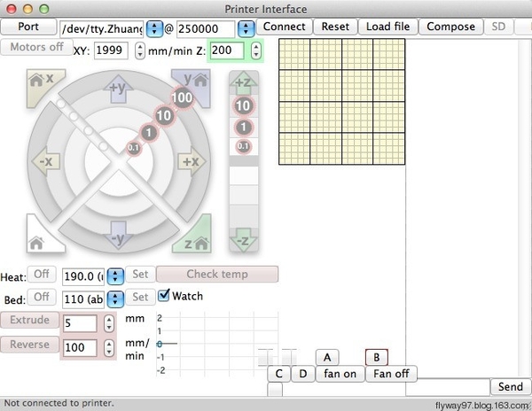Click the Load file button

(387, 27)
